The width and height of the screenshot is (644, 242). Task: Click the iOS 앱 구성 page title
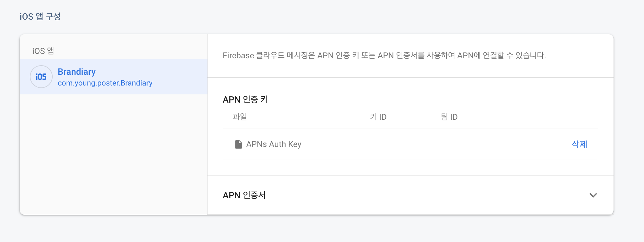pyautogui.click(x=40, y=16)
